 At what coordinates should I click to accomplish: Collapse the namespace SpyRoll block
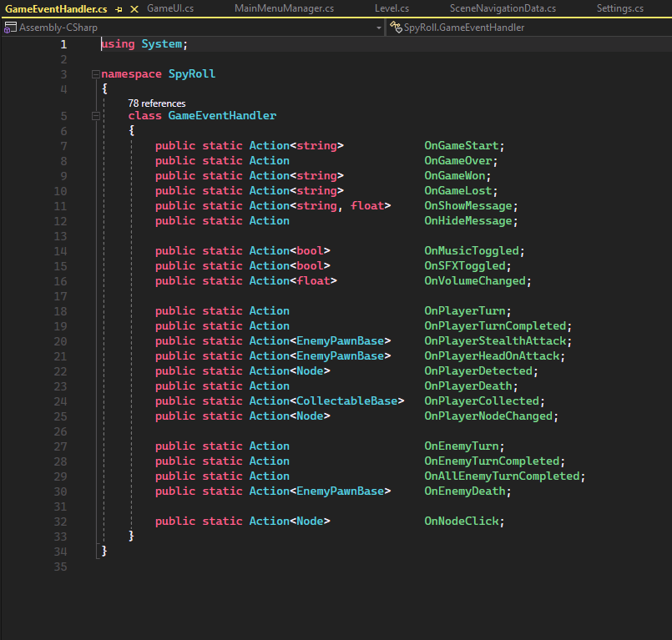95,74
